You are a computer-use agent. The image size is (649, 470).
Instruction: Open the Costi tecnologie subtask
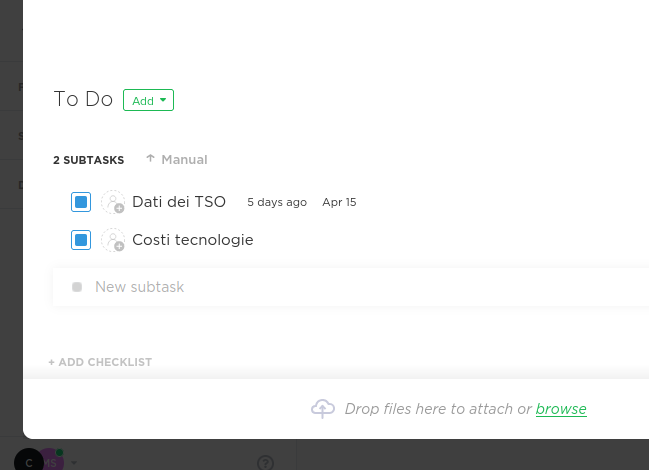[x=193, y=240]
